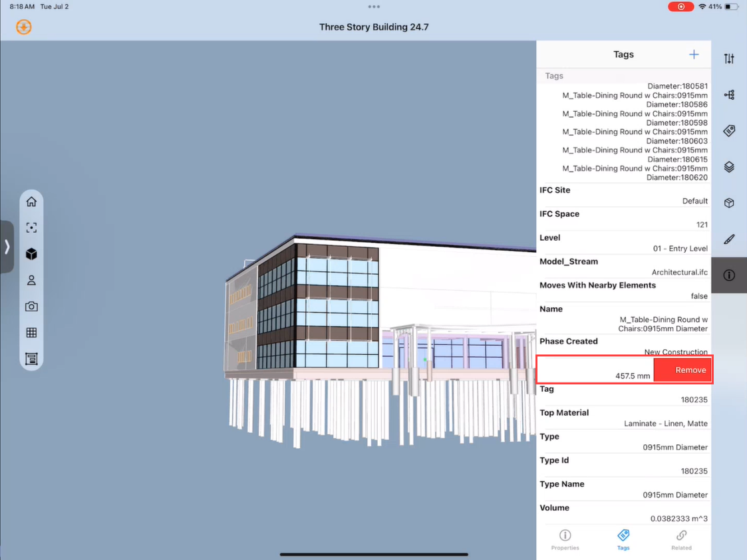The width and height of the screenshot is (747, 560).
Task: Open the model tree hierarchy icon
Action: [x=729, y=95]
